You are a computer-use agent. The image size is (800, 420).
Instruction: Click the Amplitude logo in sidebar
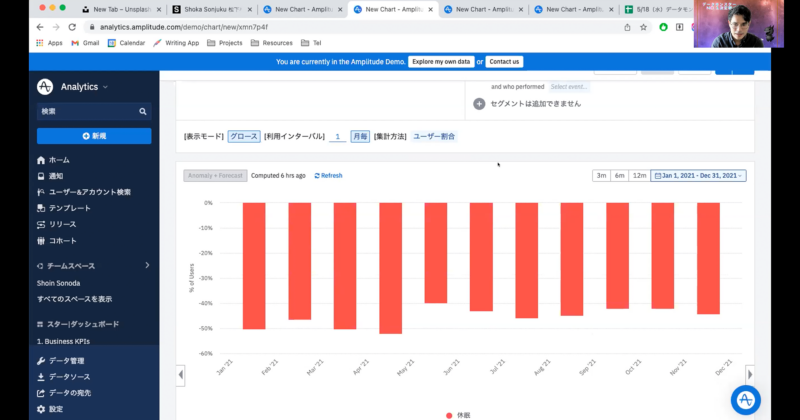[45, 87]
